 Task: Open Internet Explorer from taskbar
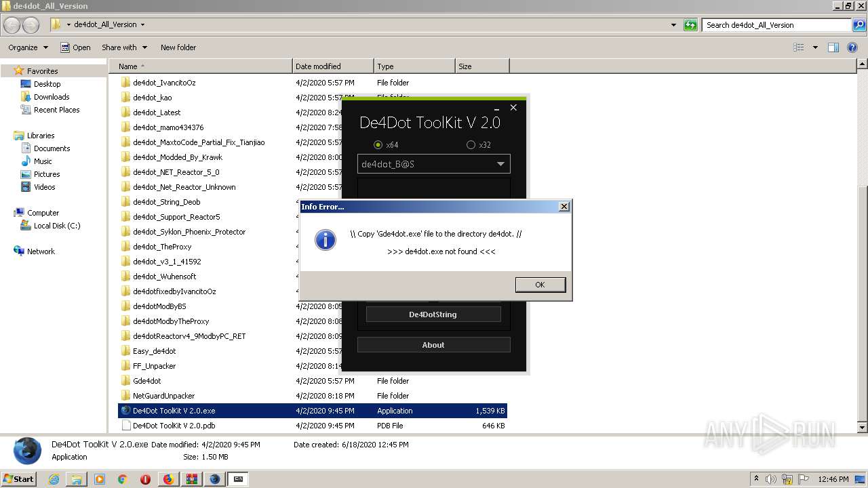[x=54, y=479]
